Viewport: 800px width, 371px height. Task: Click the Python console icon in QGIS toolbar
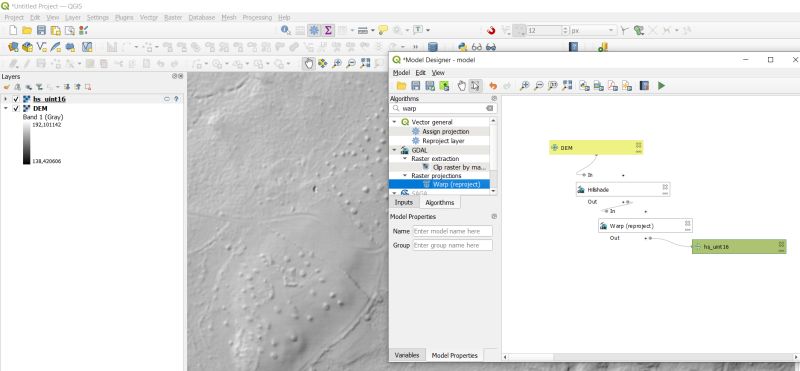[x=462, y=47]
